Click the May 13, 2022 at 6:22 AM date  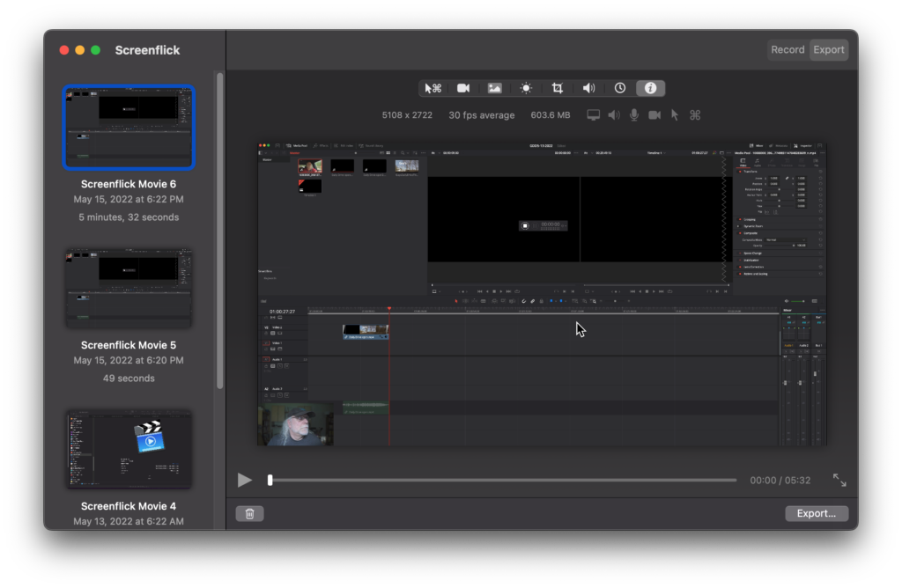[129, 521]
